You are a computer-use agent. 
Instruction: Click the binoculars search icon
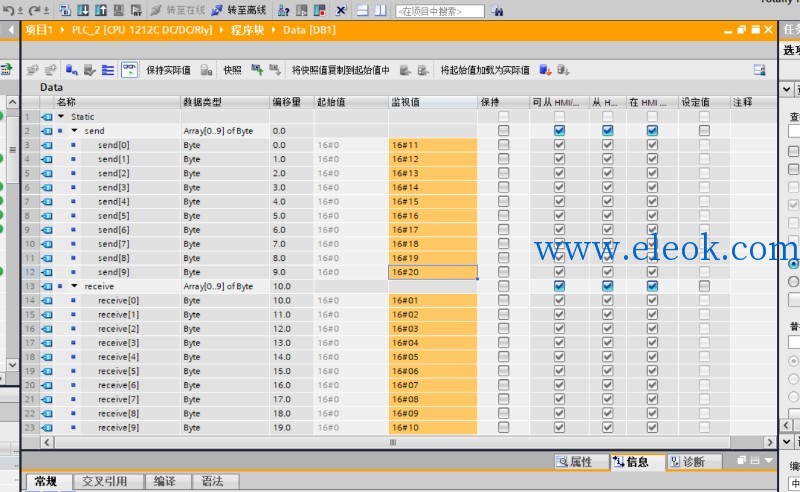point(497,11)
